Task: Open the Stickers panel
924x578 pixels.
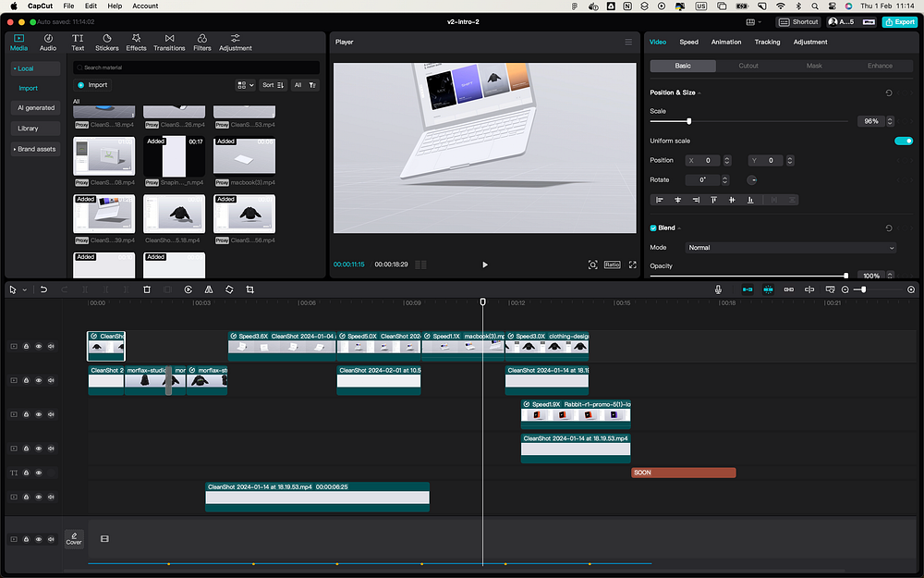Action: click(107, 42)
